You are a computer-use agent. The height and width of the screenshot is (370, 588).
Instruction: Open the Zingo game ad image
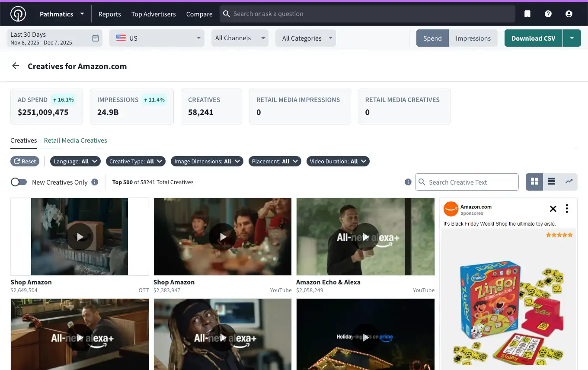click(x=508, y=299)
